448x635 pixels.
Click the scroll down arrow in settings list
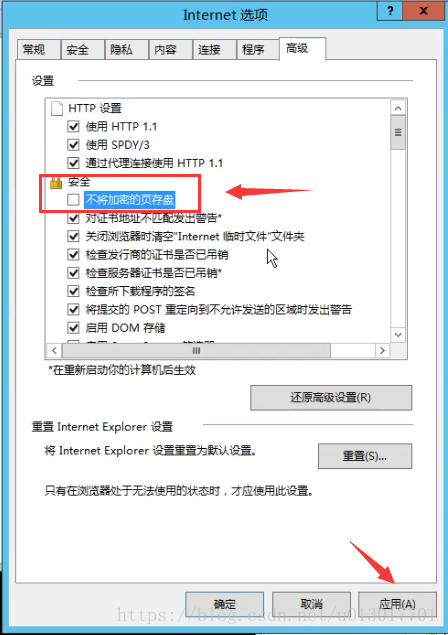click(x=398, y=335)
